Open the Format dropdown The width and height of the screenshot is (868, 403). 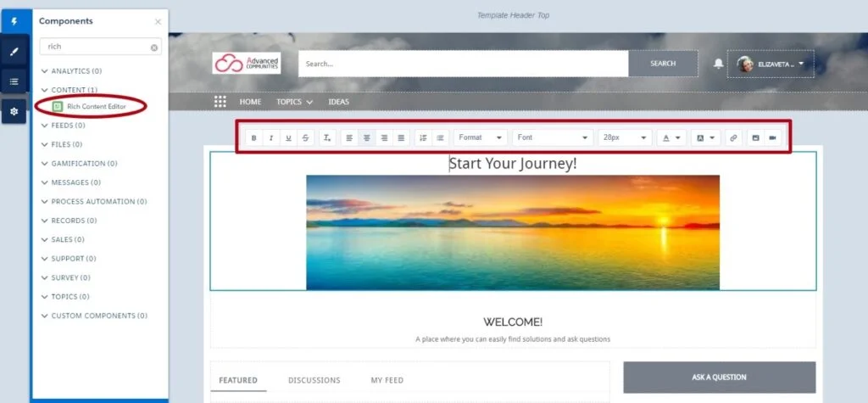481,137
